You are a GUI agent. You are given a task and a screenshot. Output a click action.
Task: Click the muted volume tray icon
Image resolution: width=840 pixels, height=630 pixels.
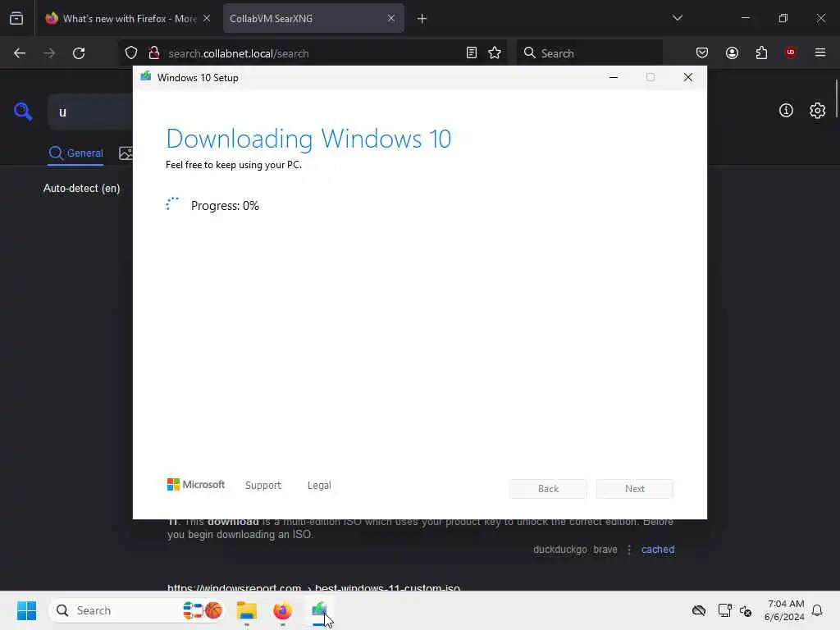tap(746, 610)
